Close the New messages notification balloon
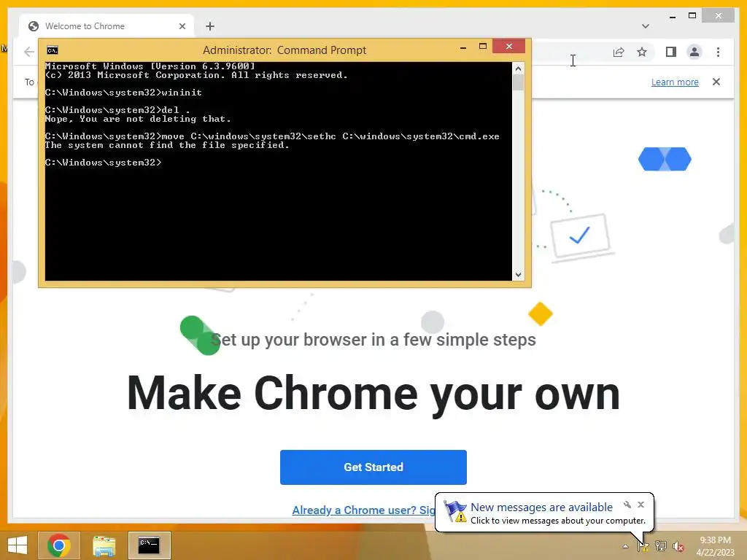The width and height of the screenshot is (747, 560). [640, 505]
